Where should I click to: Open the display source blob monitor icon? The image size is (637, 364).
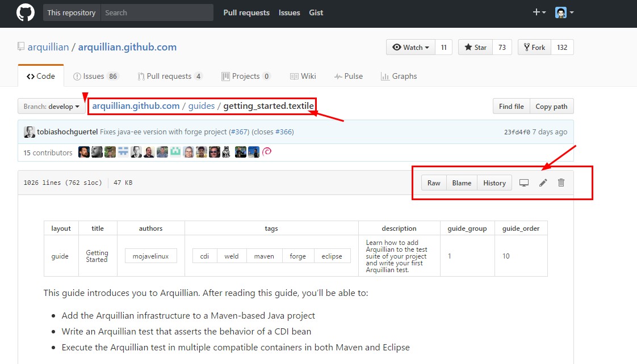523,183
